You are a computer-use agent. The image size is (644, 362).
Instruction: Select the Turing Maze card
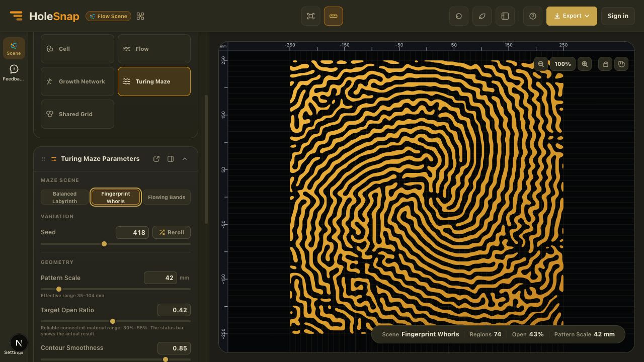coord(154,81)
